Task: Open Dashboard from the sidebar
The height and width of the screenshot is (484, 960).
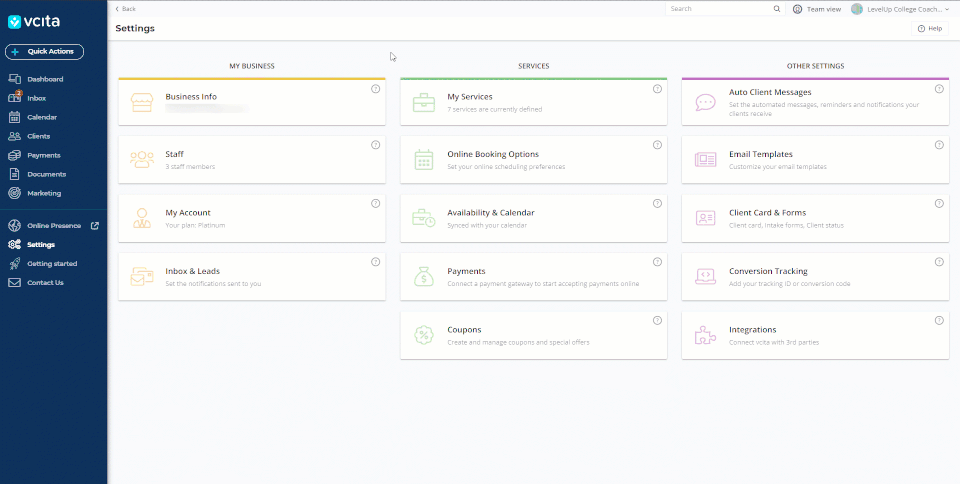Action: click(45, 79)
